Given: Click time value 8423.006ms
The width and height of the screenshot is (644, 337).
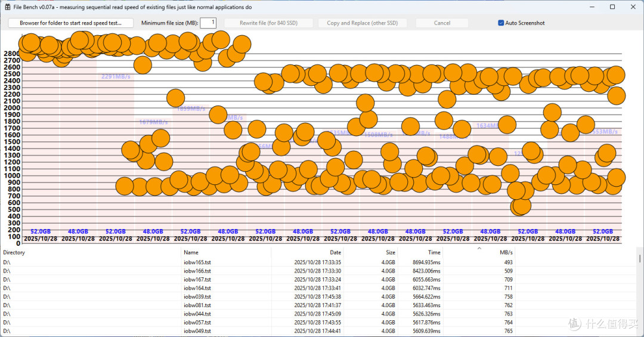Looking at the screenshot, I should [426, 271].
